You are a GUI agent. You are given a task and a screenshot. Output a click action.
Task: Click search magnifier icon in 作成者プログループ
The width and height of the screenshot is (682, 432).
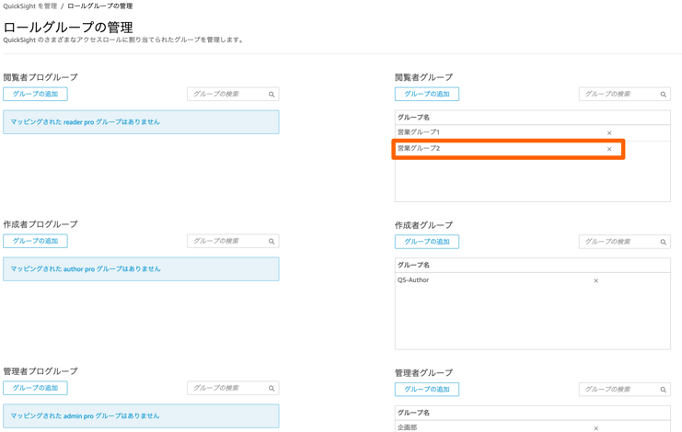(x=271, y=241)
